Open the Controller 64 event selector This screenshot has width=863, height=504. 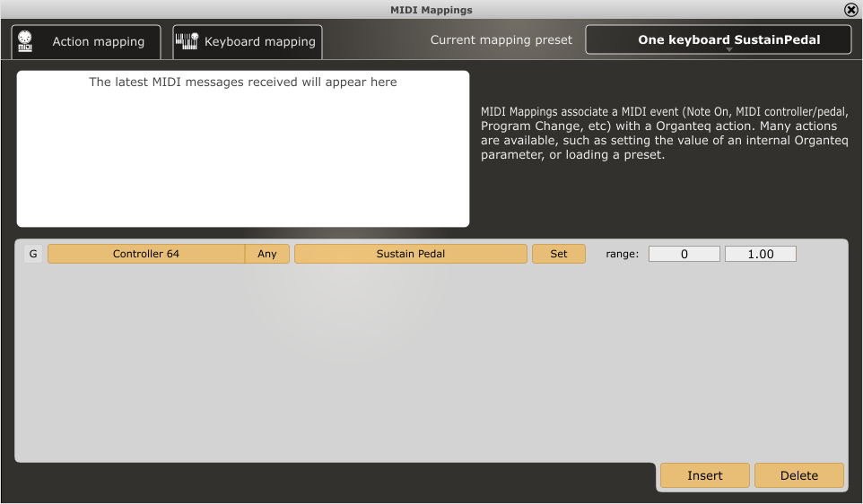[146, 254]
